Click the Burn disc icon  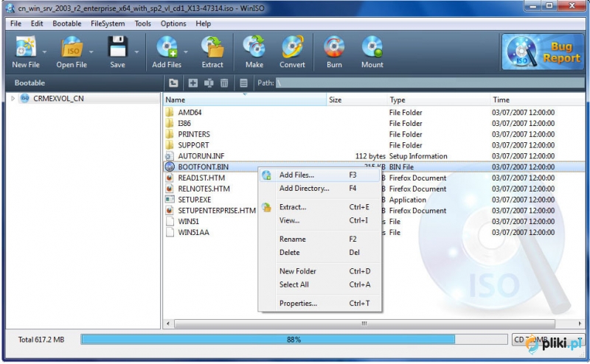tap(334, 47)
